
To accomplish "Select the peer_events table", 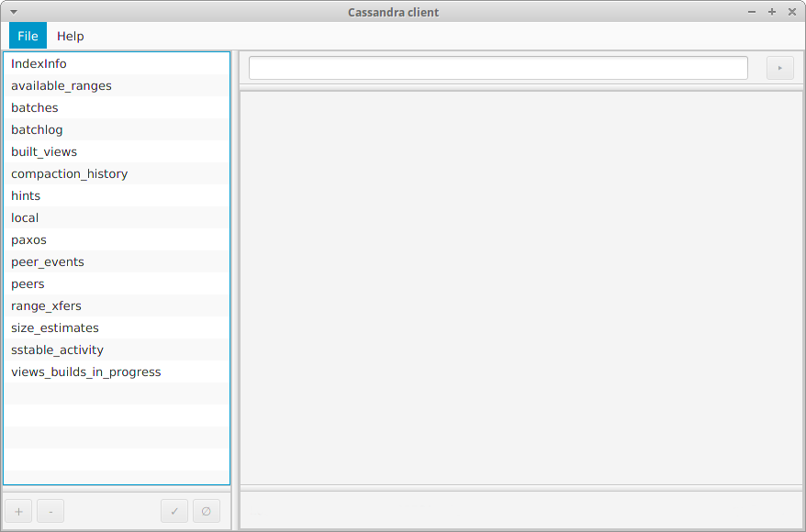I will pyautogui.click(x=117, y=262).
